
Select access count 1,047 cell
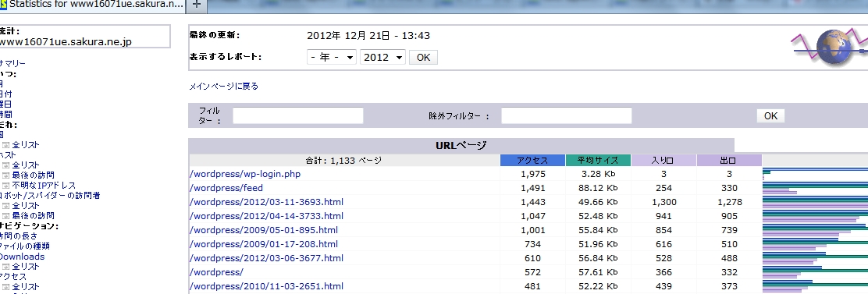pyautogui.click(x=533, y=216)
